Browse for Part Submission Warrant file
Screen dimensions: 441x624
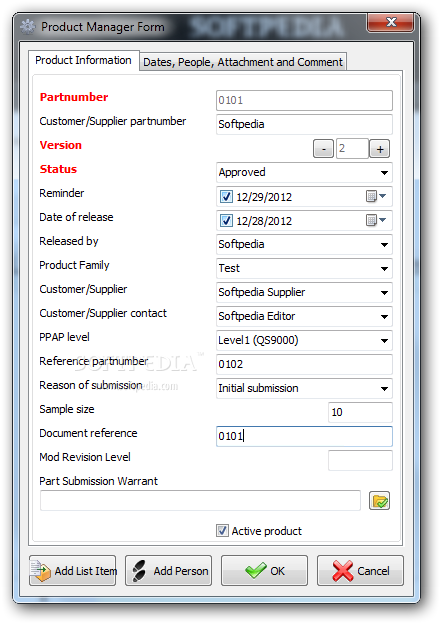tap(379, 501)
